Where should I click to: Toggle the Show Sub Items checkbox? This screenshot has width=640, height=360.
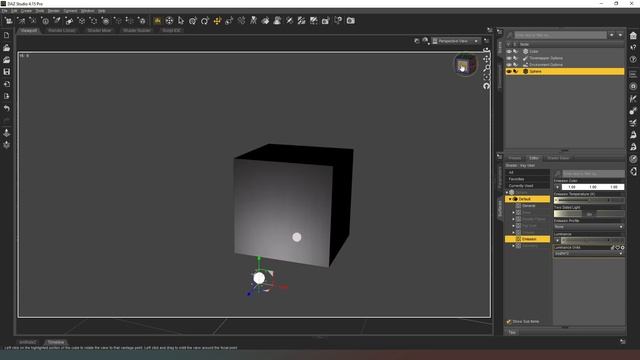(x=509, y=322)
